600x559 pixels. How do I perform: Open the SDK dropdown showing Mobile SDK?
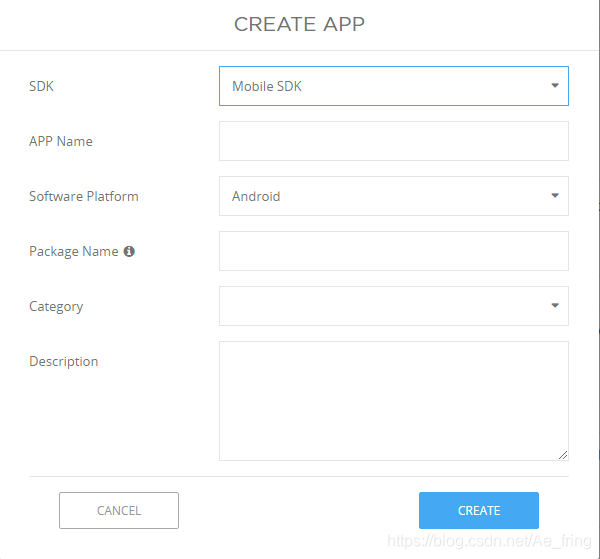tap(394, 86)
